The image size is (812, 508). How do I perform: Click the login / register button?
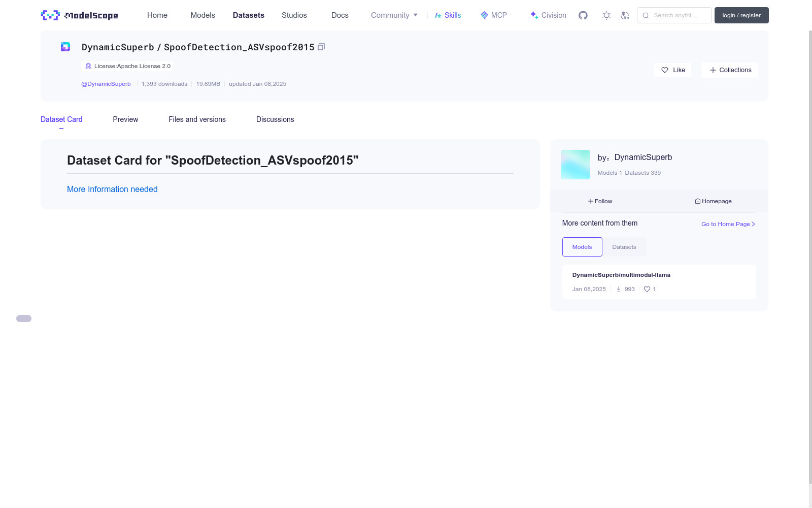[741, 15]
